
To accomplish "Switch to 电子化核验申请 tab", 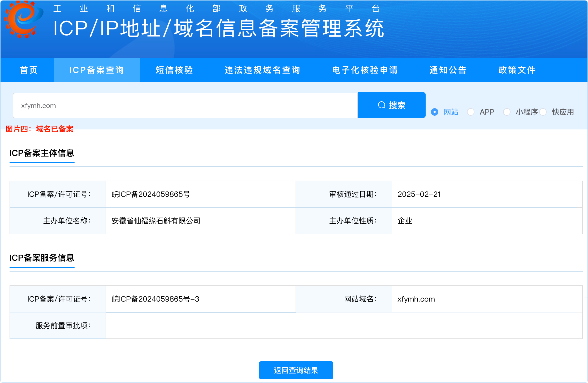I will pos(365,70).
